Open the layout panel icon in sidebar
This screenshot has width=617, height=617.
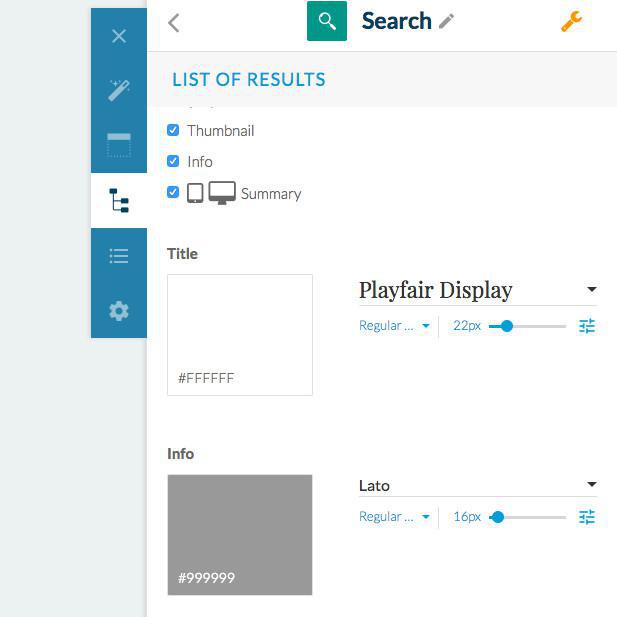(x=119, y=145)
